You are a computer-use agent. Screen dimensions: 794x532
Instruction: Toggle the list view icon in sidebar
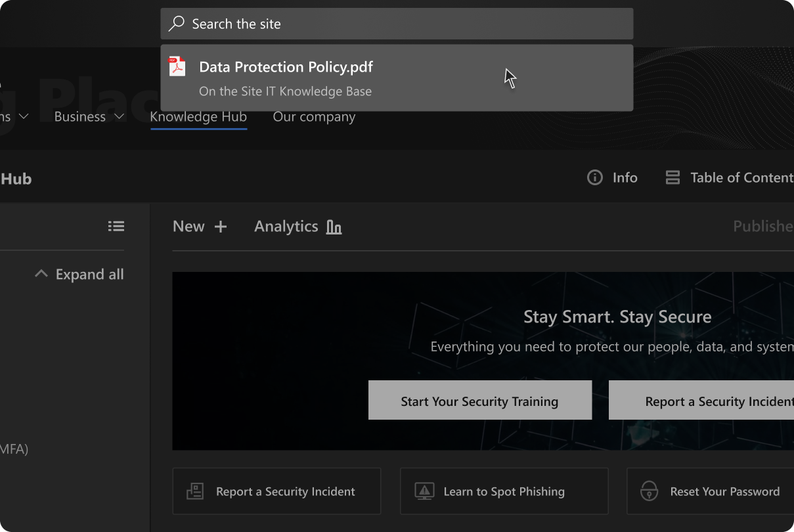pos(116,227)
